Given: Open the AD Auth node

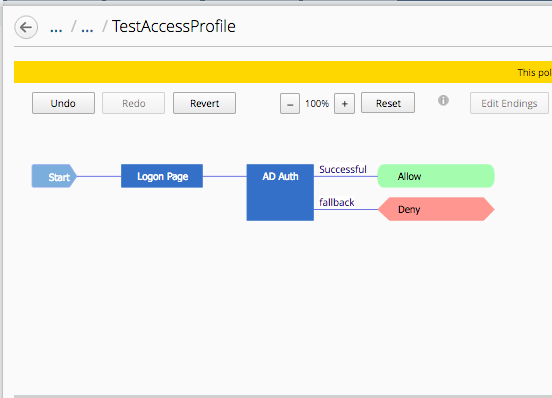Looking at the screenshot, I should pyautogui.click(x=280, y=192).
